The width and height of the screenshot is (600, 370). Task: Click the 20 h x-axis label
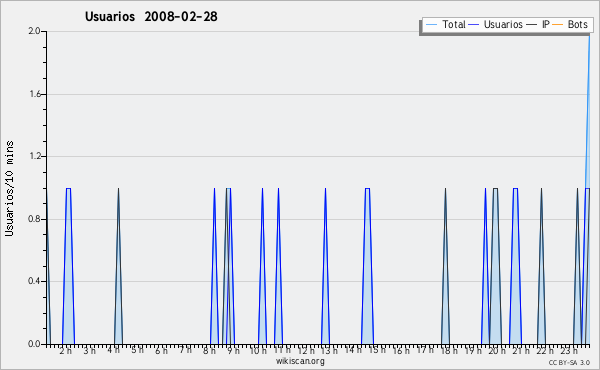497,351
